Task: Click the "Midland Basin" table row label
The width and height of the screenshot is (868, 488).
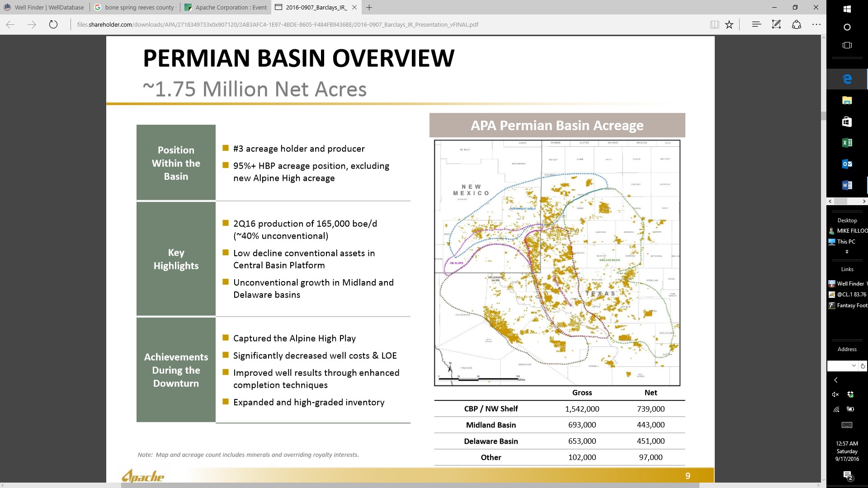Action: tap(491, 425)
